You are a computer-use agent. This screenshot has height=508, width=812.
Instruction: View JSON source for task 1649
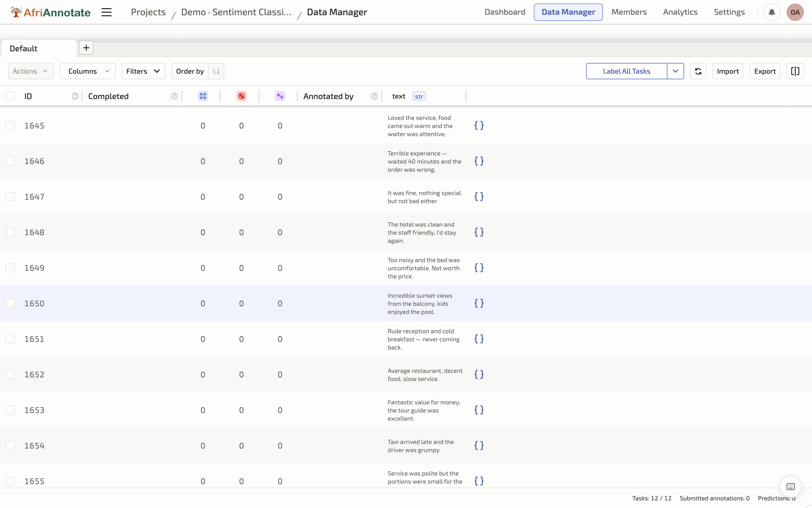point(479,268)
